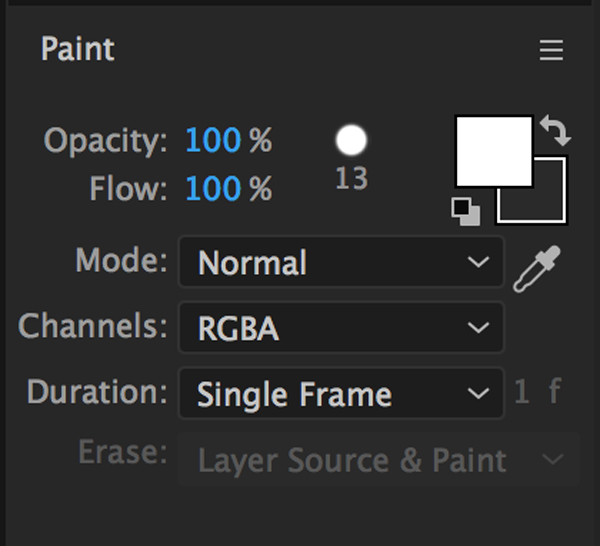Open the Paint panel hamburger menu
This screenshot has width=600, height=546.
(x=551, y=50)
